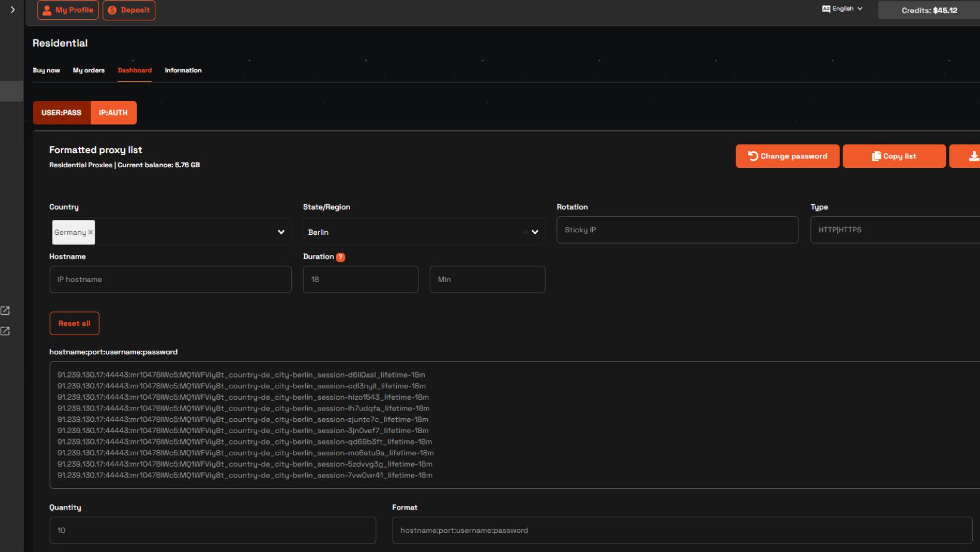Select USER:PASS authentication mode
Screen dimensions: 980x552
[x=62, y=112]
